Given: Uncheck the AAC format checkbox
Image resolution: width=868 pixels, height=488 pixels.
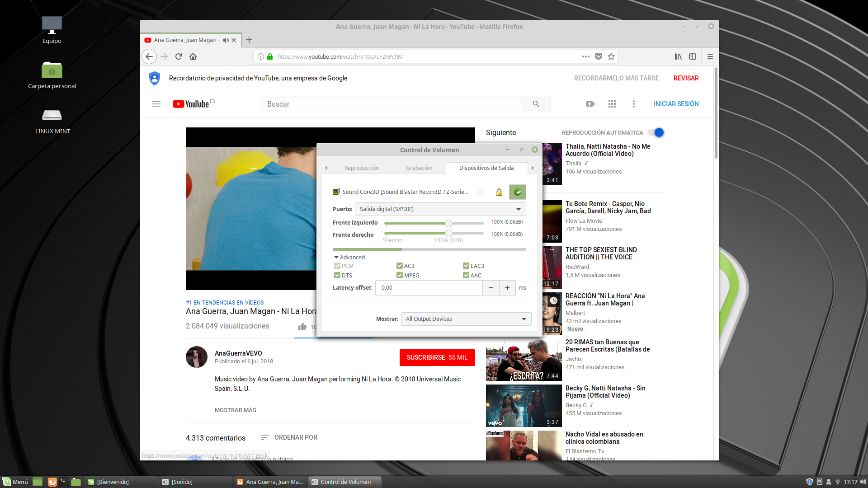Looking at the screenshot, I should click(x=466, y=275).
